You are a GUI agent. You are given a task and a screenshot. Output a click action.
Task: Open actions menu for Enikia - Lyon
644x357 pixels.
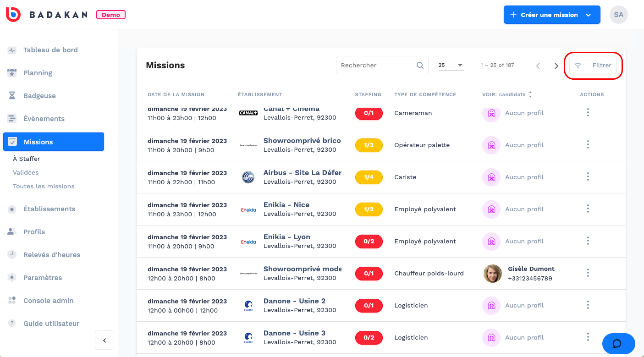[x=588, y=241]
